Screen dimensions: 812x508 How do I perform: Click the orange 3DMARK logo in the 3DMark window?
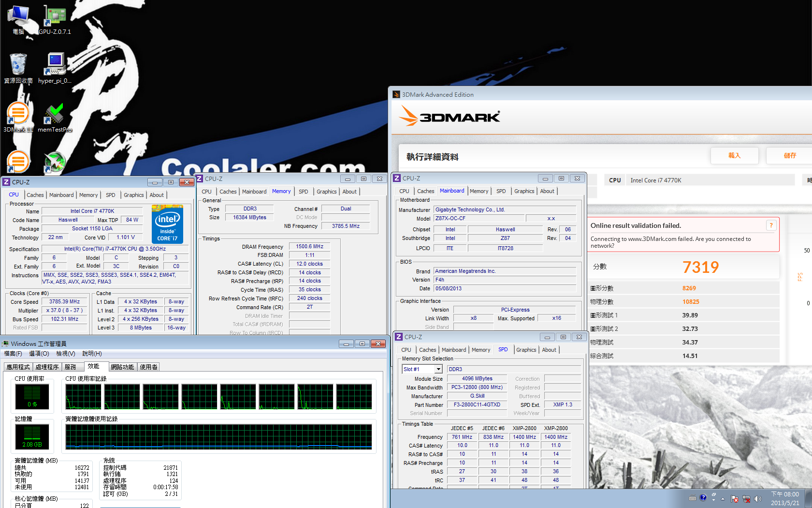[449, 117]
